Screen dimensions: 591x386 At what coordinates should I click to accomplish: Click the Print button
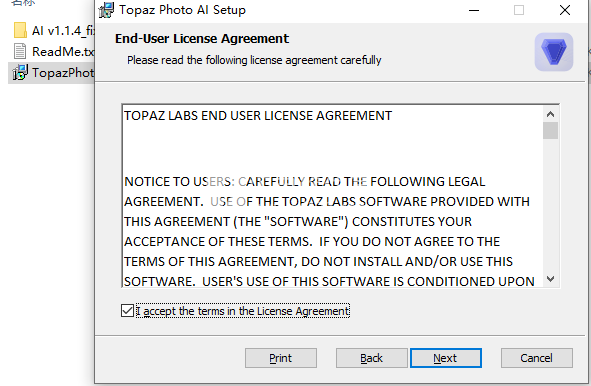(x=280, y=358)
